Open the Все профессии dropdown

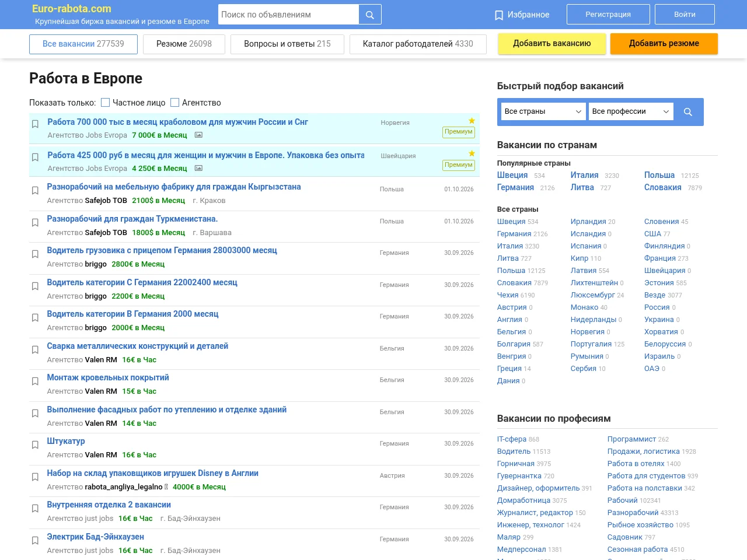pyautogui.click(x=631, y=111)
